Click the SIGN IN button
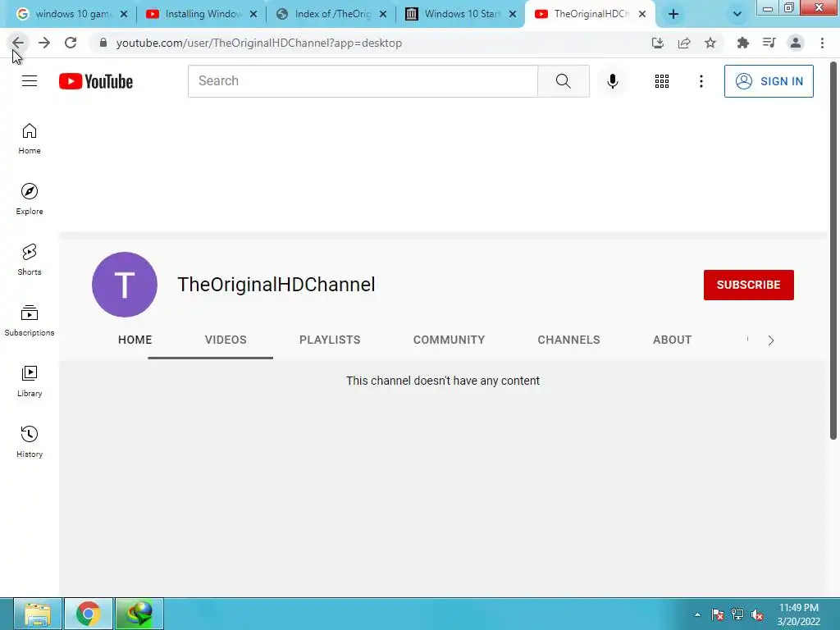 click(769, 81)
